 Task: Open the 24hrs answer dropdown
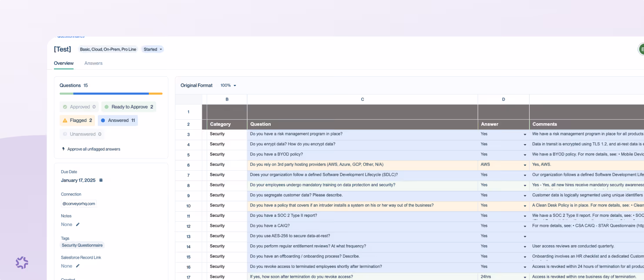[525, 277]
